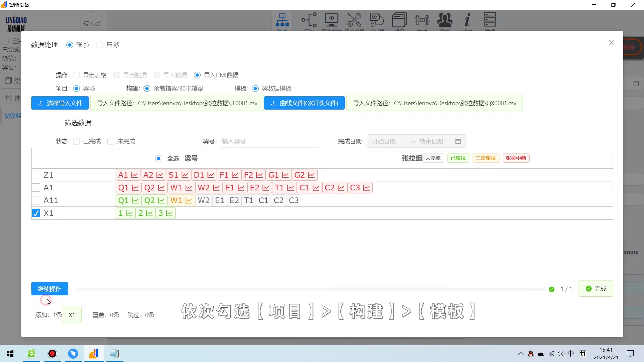644x362 pixels.
Task: Check the Z1 beam row checkbox
Action: click(x=36, y=175)
